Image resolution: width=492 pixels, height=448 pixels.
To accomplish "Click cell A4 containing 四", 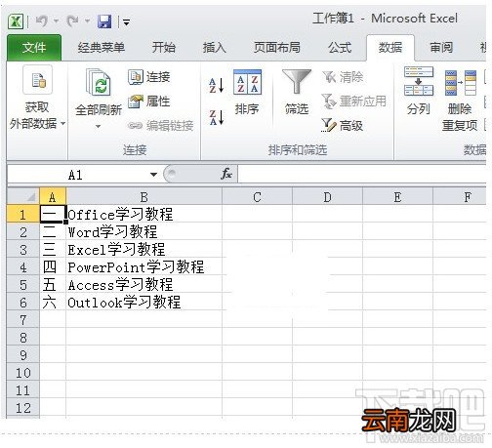I will pos(53,267).
